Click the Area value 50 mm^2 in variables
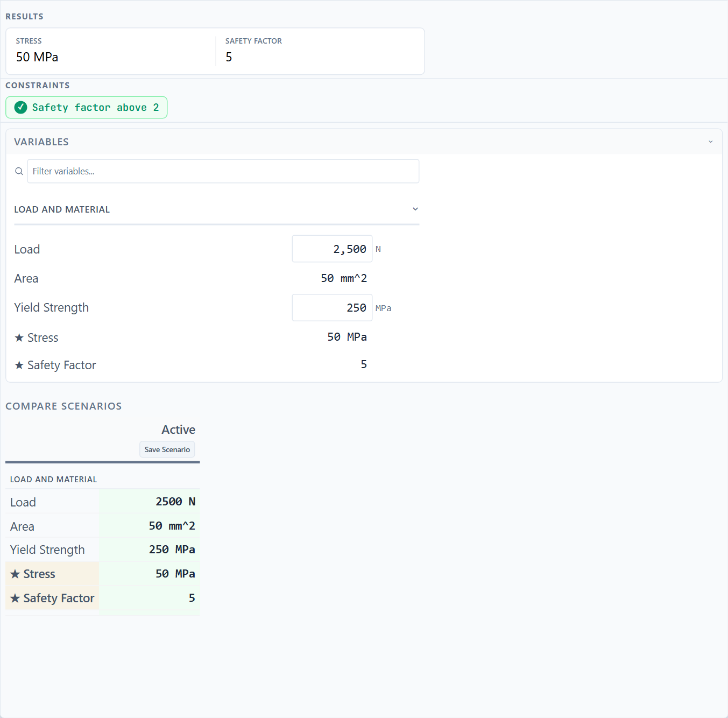The width and height of the screenshot is (728, 718). (x=344, y=278)
